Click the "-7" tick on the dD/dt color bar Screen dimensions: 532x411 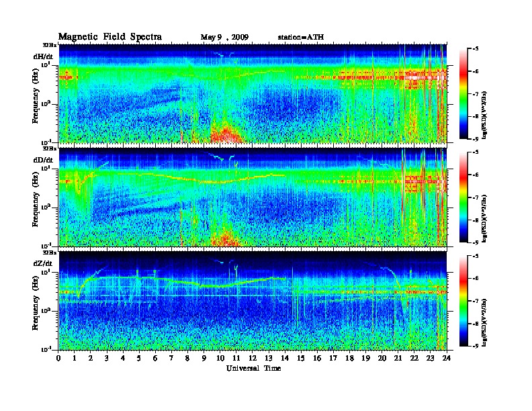click(476, 197)
